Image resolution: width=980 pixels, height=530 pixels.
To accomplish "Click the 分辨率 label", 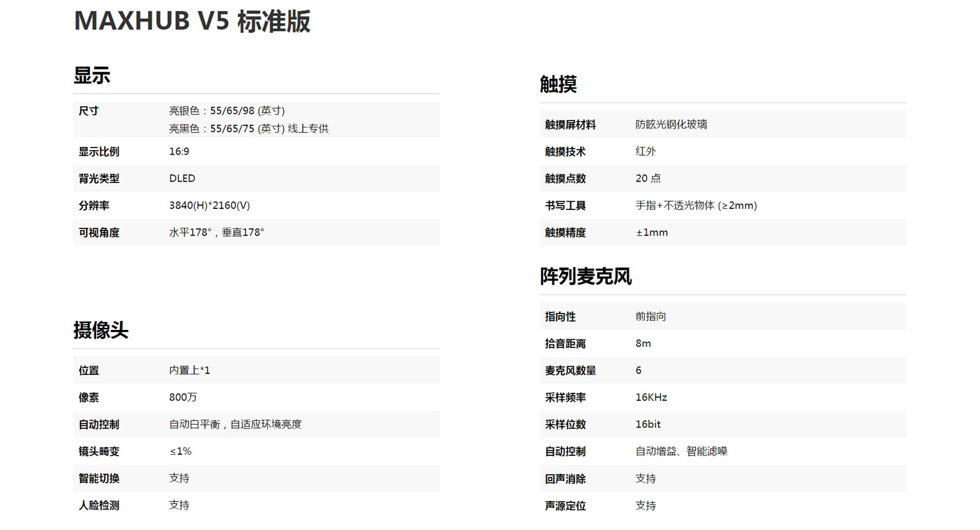I will (x=94, y=205).
